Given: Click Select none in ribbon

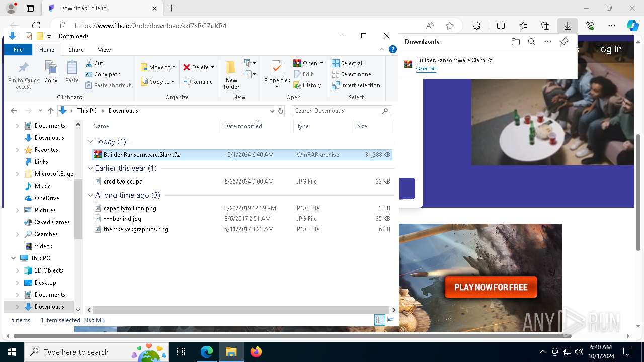Looking at the screenshot, I should coord(351,74).
